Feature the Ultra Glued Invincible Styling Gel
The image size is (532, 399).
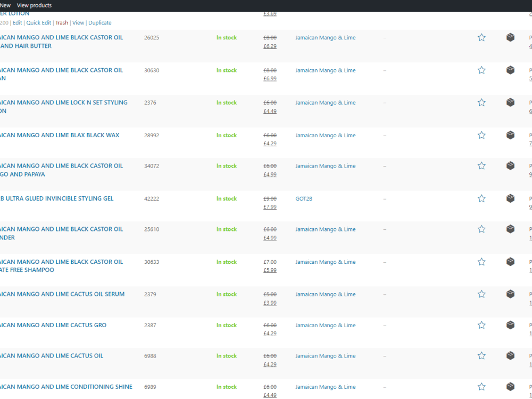point(481,198)
